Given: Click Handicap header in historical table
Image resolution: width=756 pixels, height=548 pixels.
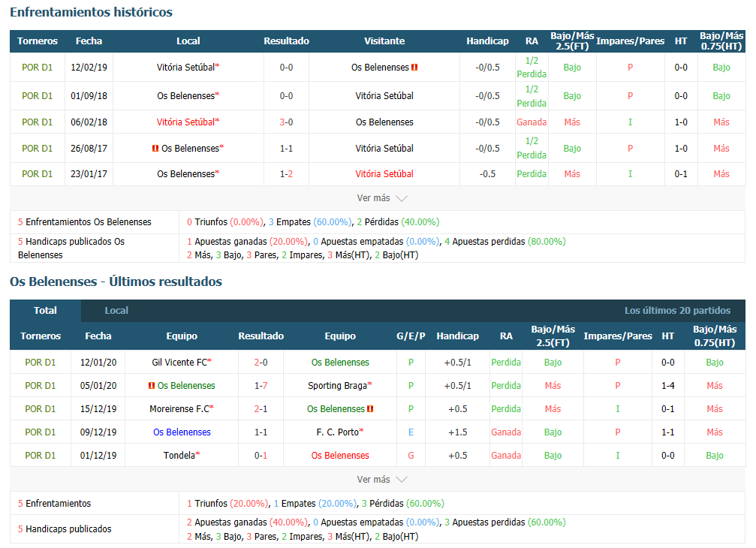Looking at the screenshot, I should tap(487, 41).
